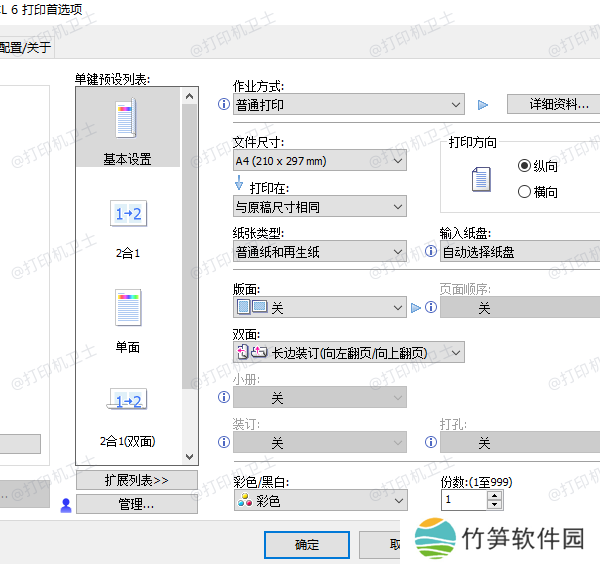This screenshot has width=600, height=564.
Task: Switch to the 配置/关于 tab
Action: tap(25, 46)
